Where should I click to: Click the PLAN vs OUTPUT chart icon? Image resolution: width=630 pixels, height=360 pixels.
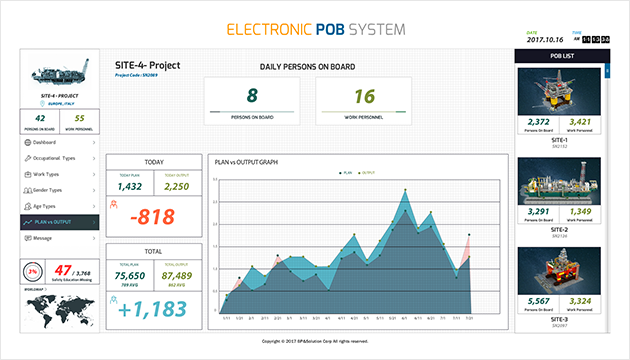pyautogui.click(x=28, y=222)
